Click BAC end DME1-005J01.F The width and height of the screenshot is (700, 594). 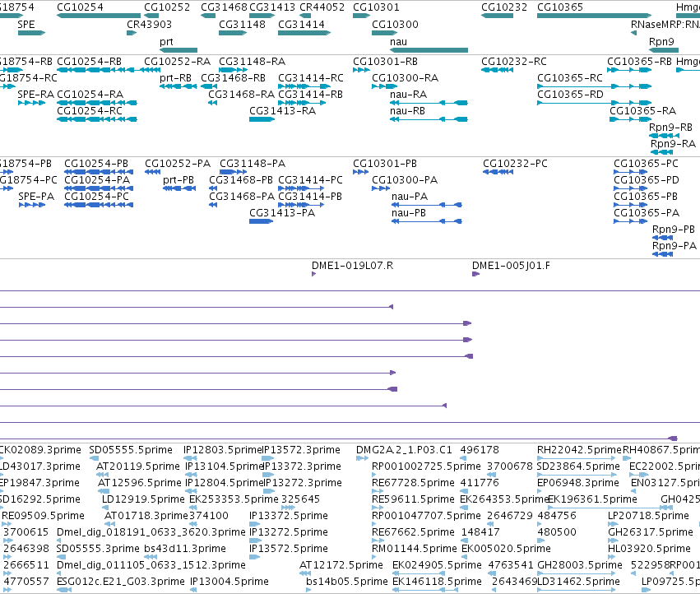point(511,266)
